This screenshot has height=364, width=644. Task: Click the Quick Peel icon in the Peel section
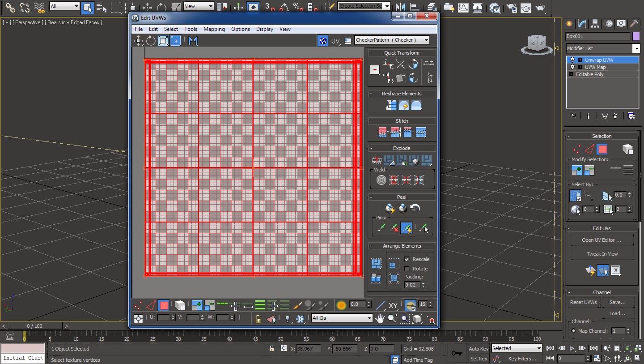(x=390, y=208)
